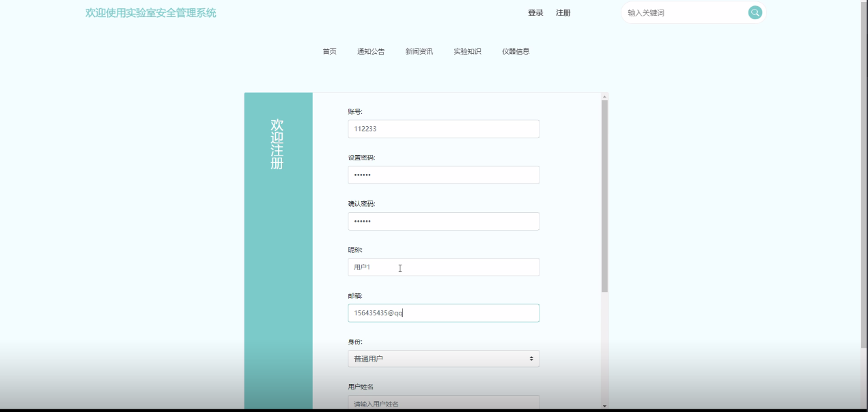The height and width of the screenshot is (412, 868).
Task: Click the 注册 link in the header
Action: coord(563,13)
